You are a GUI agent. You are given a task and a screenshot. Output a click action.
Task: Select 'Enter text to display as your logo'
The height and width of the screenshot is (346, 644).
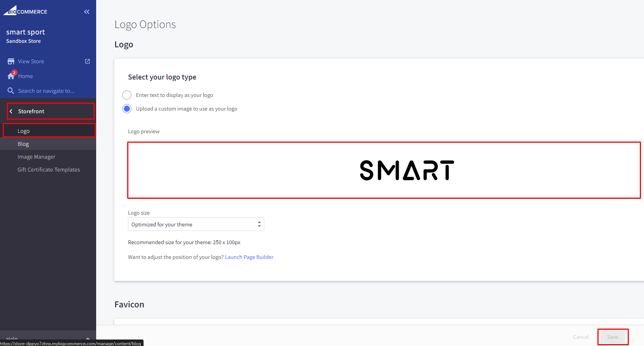(x=127, y=95)
